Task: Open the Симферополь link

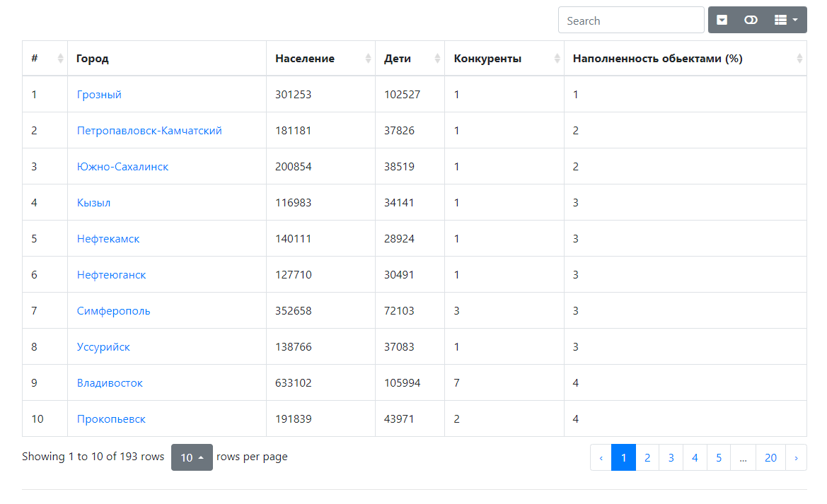Action: pyautogui.click(x=113, y=311)
